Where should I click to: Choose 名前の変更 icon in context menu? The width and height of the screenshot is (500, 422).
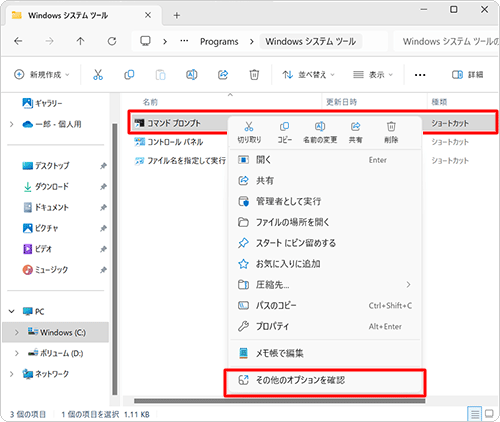[320, 133]
